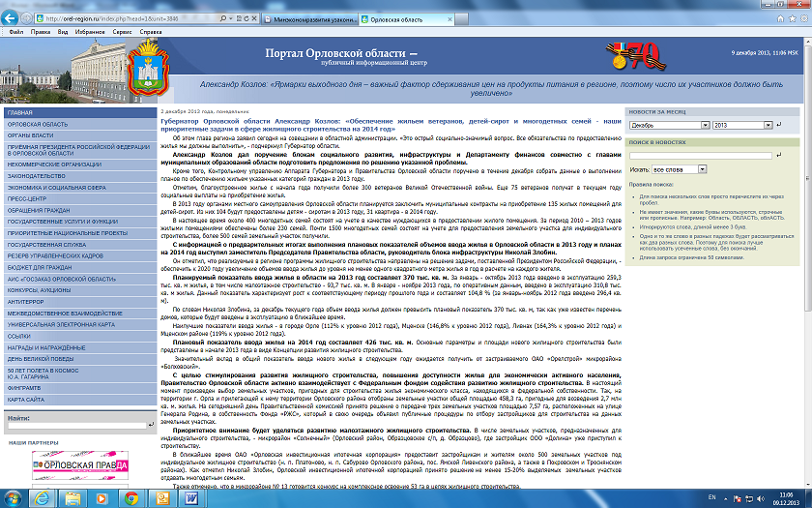Open Microsoft Word on the taskbar
Screen dimensions: 812x508
(192, 498)
